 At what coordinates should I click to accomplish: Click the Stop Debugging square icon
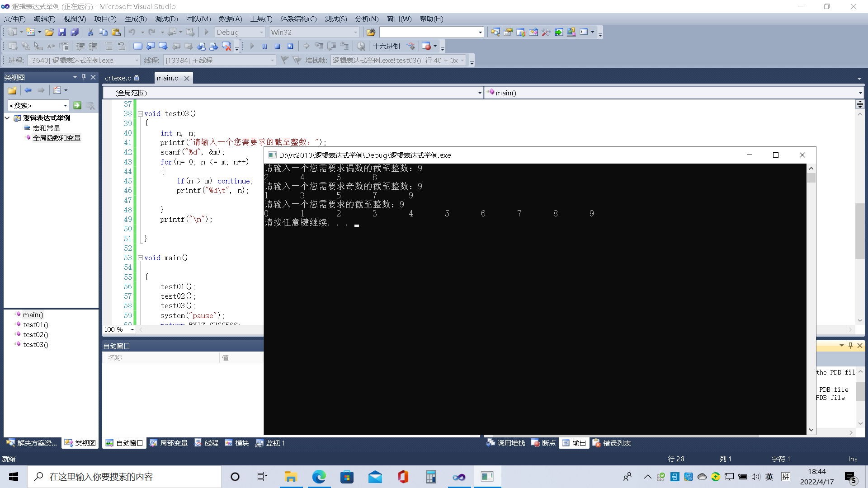(x=278, y=47)
